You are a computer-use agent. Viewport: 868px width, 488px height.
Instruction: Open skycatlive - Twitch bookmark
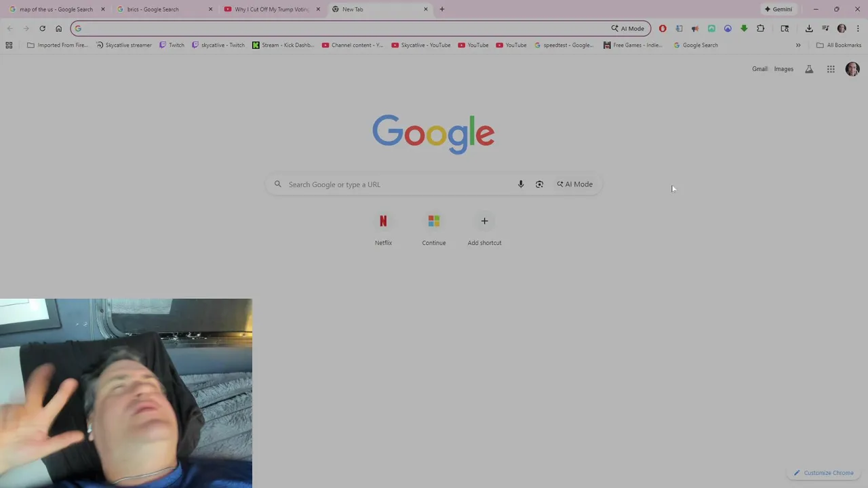pyautogui.click(x=218, y=45)
